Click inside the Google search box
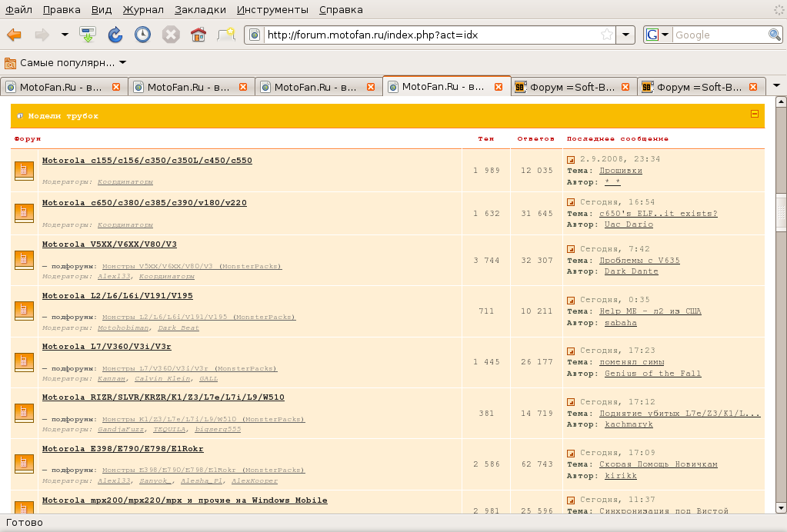The image size is (787, 532). pos(719,35)
